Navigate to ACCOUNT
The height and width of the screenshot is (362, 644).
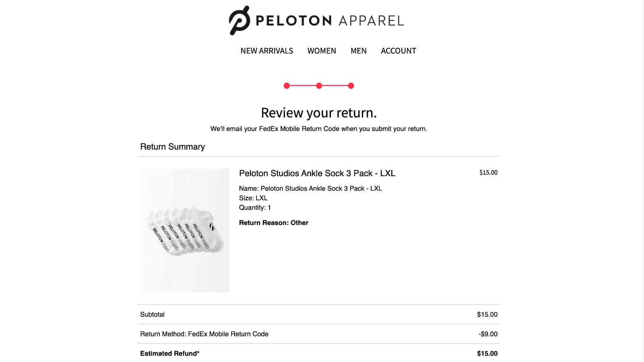[398, 51]
